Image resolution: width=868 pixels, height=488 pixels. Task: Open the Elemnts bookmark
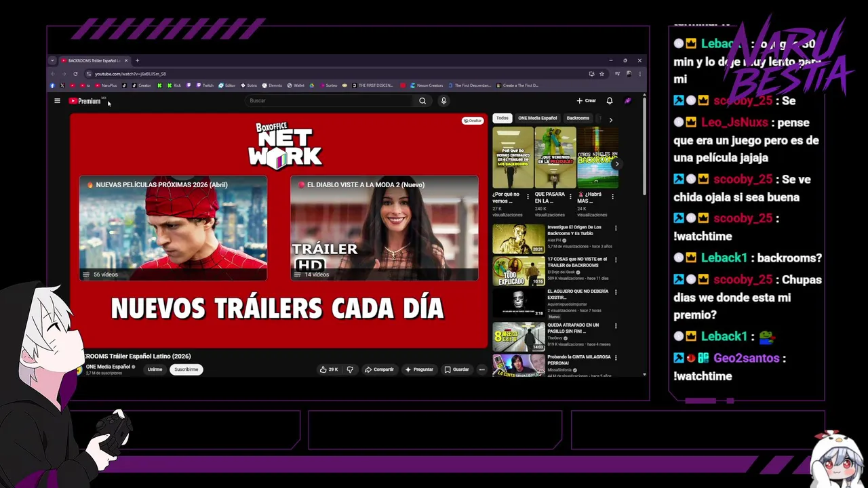(272, 85)
